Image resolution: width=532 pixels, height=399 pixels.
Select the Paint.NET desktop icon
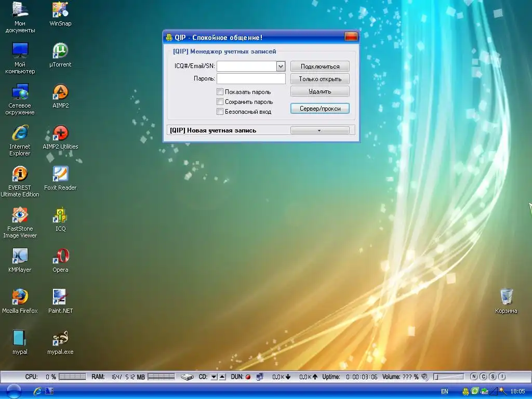point(60,301)
